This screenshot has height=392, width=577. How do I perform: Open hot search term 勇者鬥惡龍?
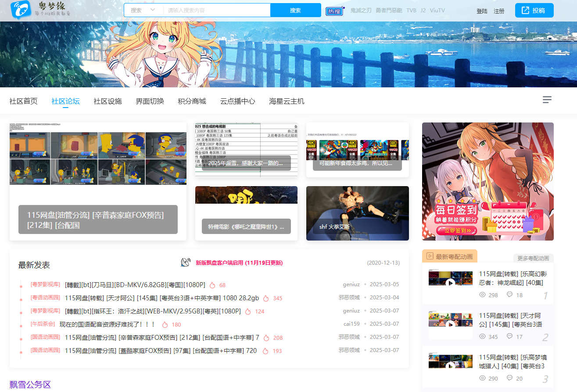click(x=389, y=11)
